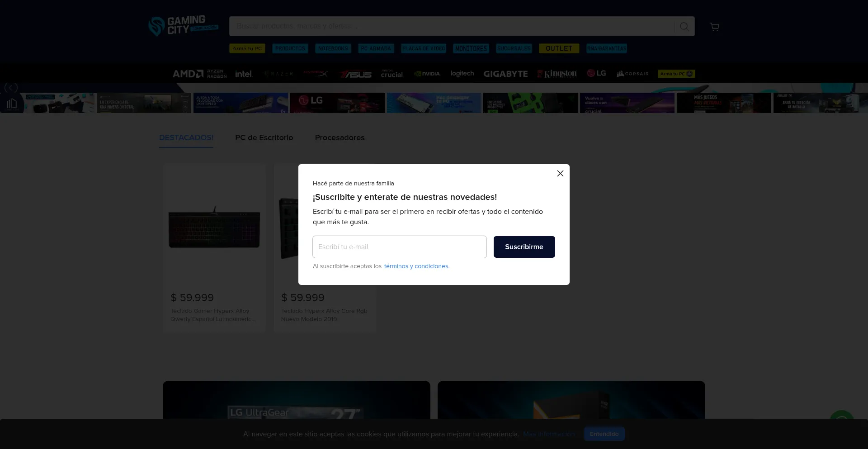Click the product search box

[451, 26]
